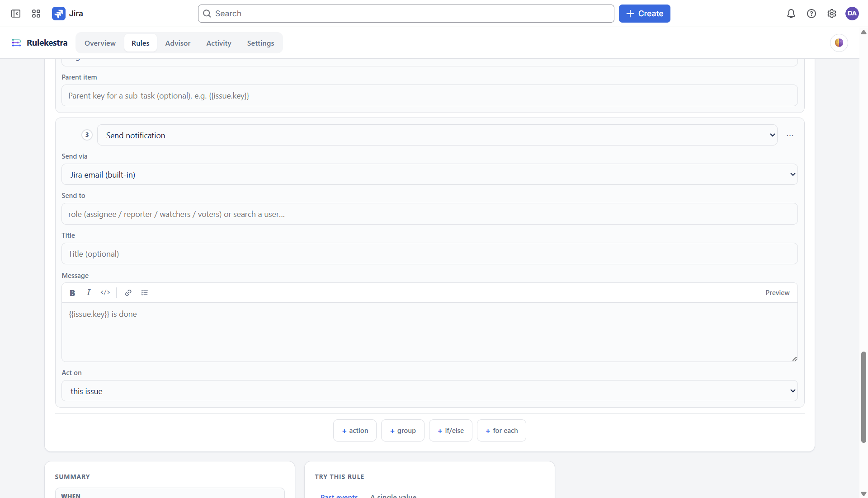Click the round theme icon in the Rulekestra header
Image resolution: width=868 pixels, height=498 pixels.
tap(839, 43)
